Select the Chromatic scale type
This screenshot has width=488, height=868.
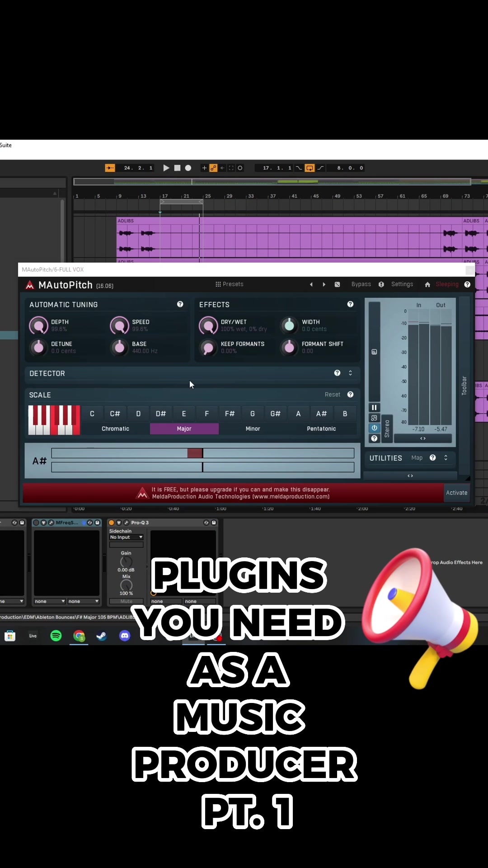point(115,429)
